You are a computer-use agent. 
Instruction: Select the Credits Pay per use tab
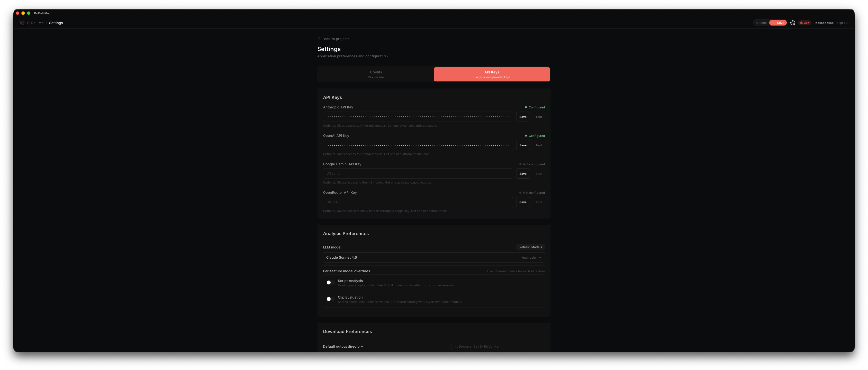(x=376, y=74)
